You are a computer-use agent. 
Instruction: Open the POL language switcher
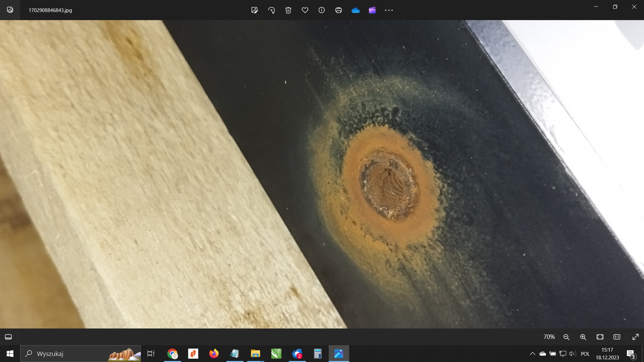585,354
